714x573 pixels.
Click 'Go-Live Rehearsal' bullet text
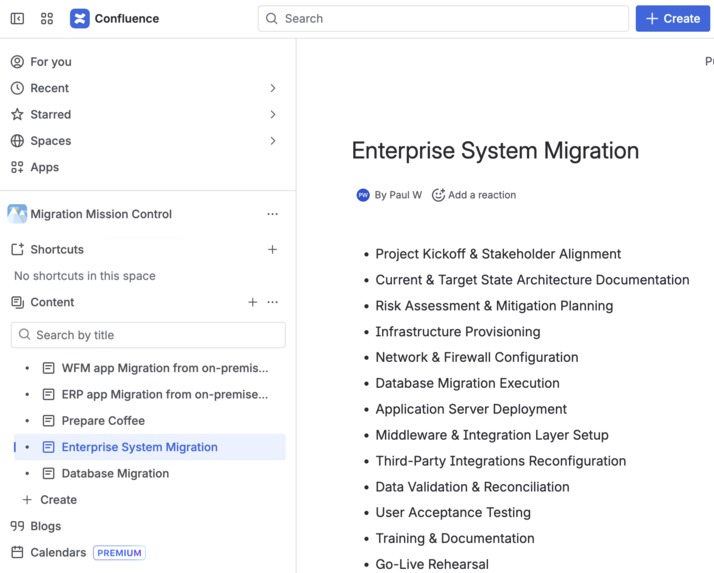(432, 565)
